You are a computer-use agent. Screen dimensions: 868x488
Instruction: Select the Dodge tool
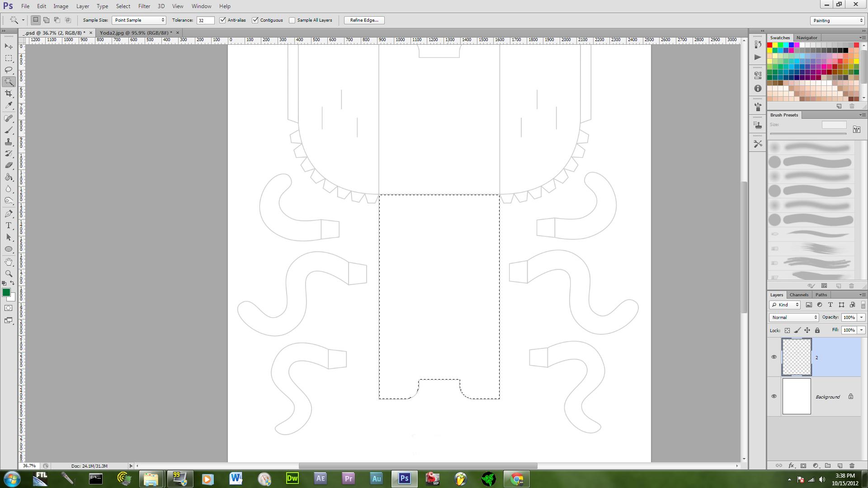click(x=9, y=201)
